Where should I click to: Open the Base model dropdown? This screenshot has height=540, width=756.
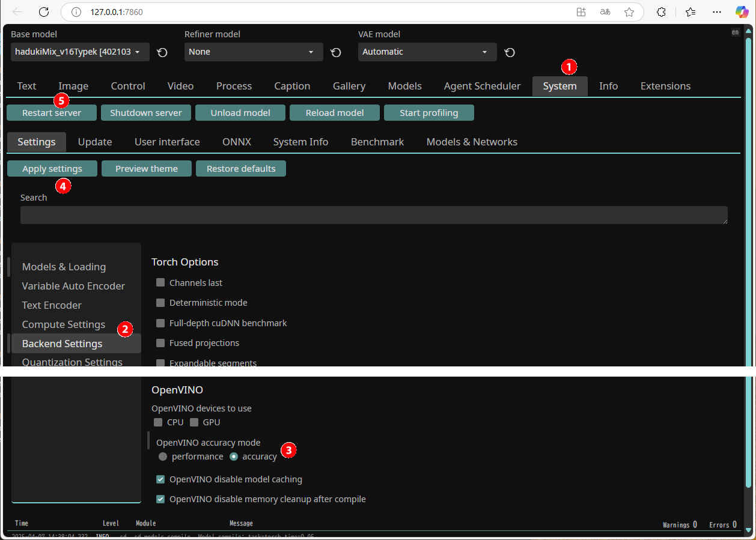(x=79, y=52)
